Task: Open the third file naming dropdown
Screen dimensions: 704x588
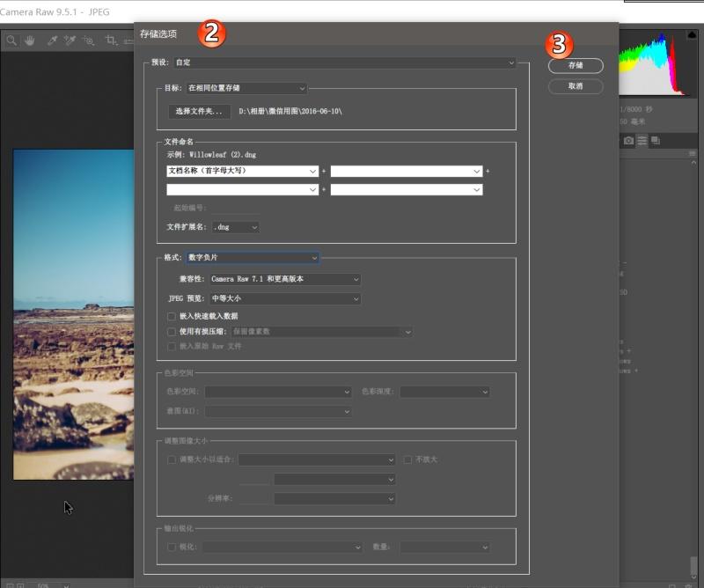Action: (243, 189)
